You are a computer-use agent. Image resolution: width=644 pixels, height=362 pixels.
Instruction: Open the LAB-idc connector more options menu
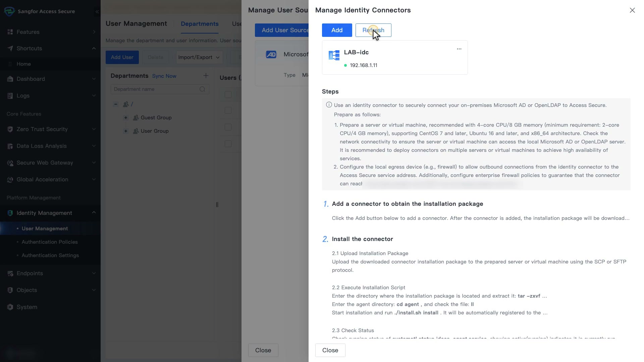(459, 49)
